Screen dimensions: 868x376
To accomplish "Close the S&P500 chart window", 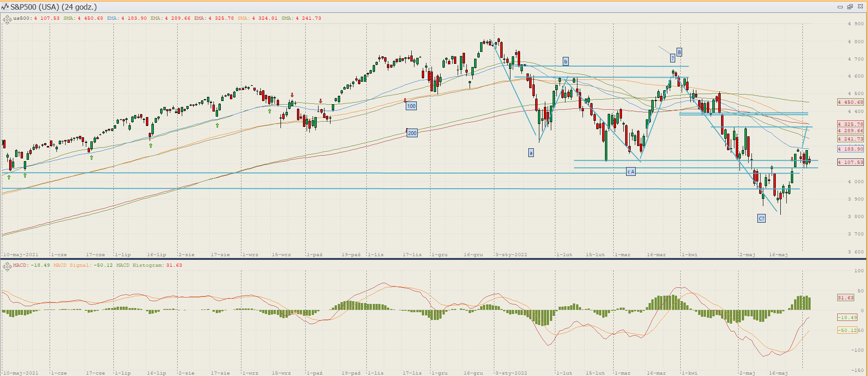I will click(x=859, y=7).
